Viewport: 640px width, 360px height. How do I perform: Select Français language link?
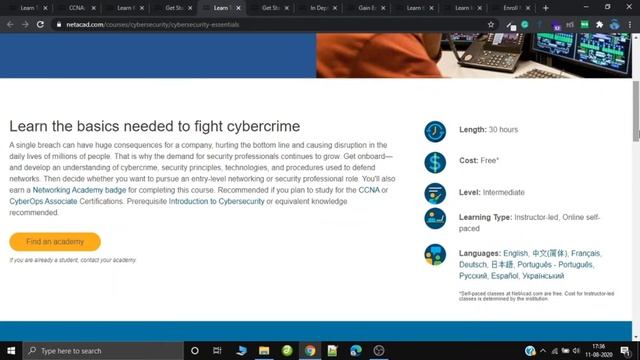click(x=586, y=253)
